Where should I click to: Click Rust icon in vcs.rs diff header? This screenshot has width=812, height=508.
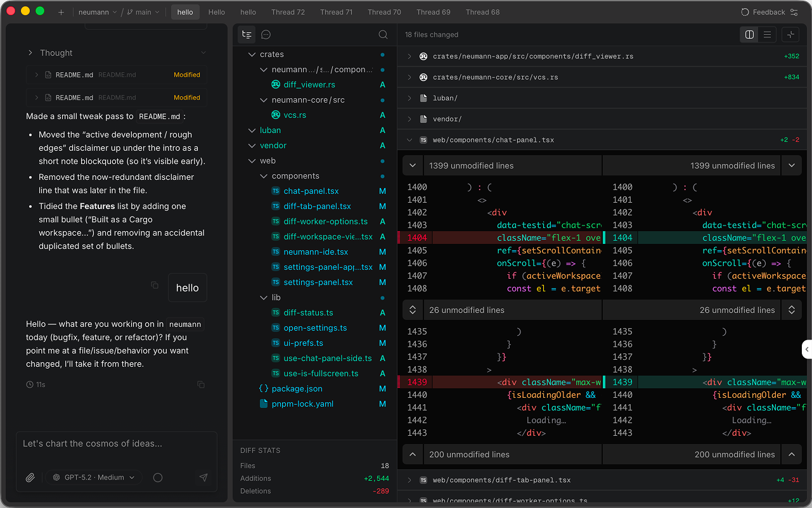pos(423,77)
